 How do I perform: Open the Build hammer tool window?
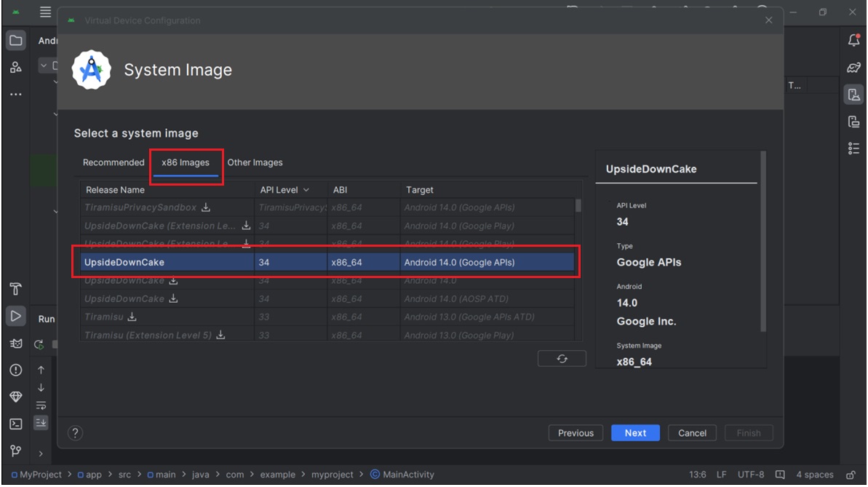tap(15, 289)
